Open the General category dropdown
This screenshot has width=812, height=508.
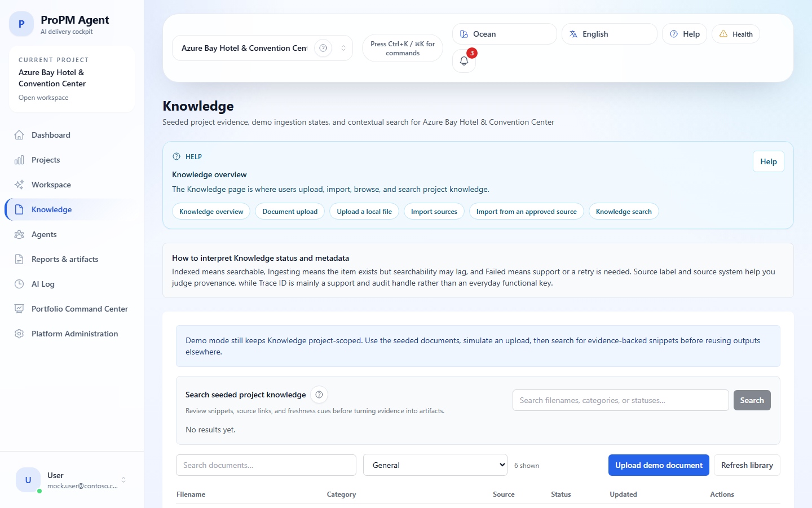click(435, 465)
